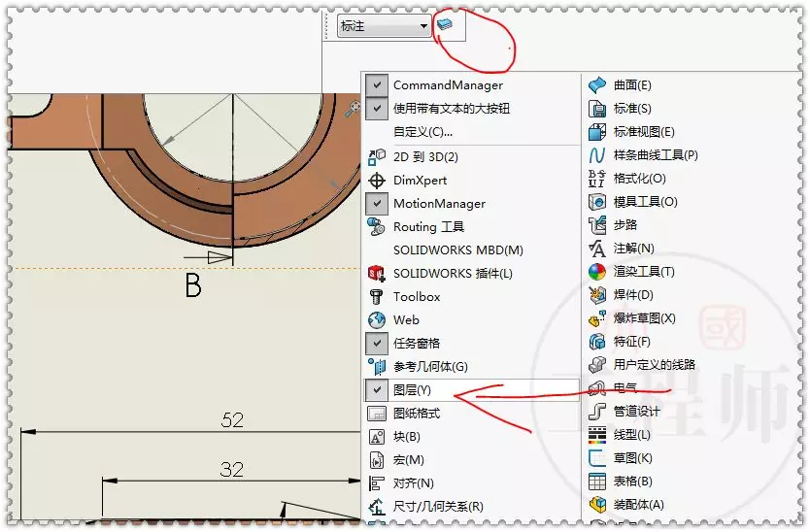Screen dimensions: 810x532
Task: Click the 格式化(O) formatting icon
Action: pos(597,179)
